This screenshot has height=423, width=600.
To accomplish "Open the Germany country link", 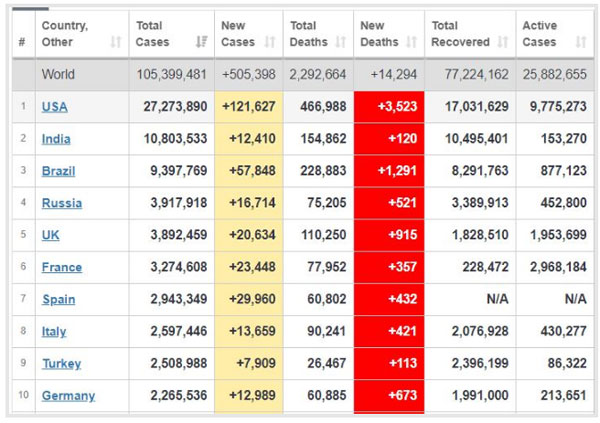I will (68, 395).
